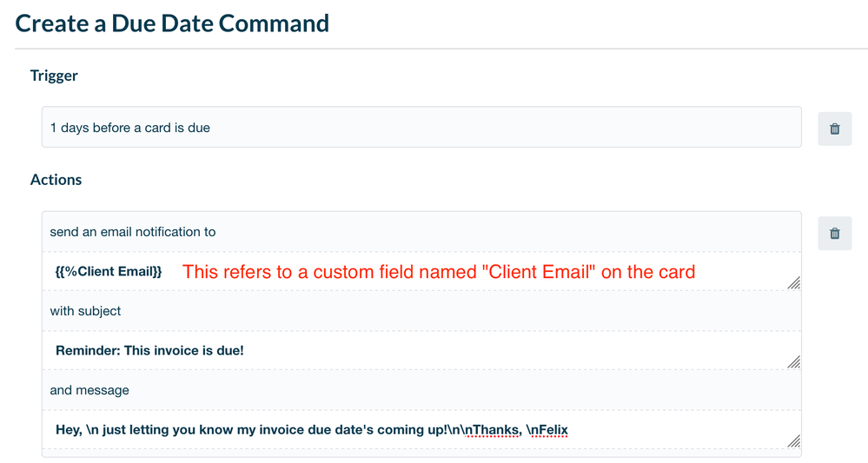This screenshot has height=463, width=868.
Task: Click the underlined misspelled word 'nFelix'
Action: point(547,430)
